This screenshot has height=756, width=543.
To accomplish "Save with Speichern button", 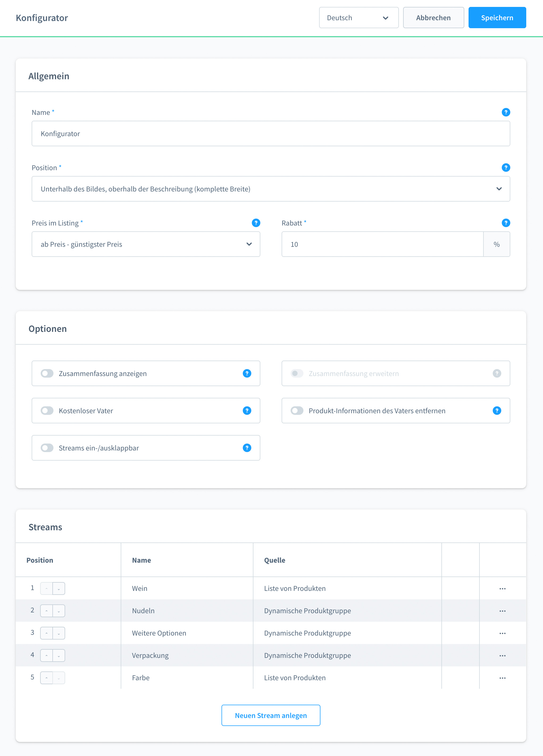I will (x=497, y=18).
